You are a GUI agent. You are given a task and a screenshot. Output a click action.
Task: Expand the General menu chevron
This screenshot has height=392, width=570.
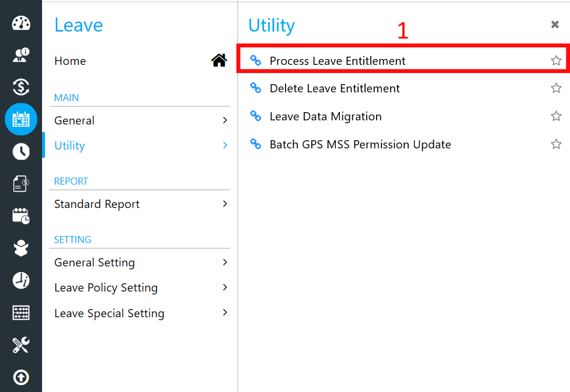(225, 120)
